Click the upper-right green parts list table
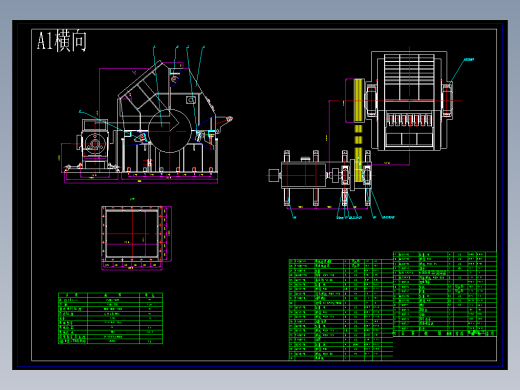 coord(445,294)
